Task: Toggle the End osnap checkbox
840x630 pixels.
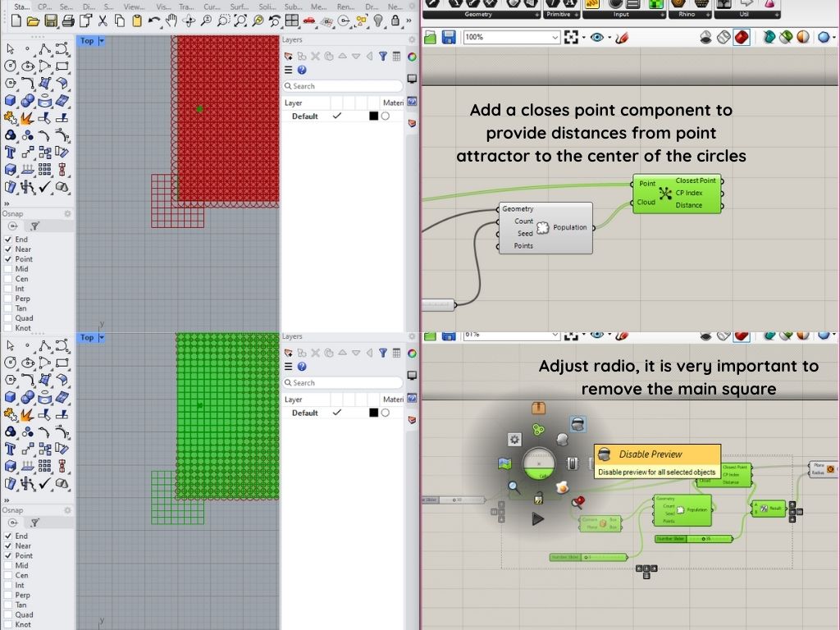Action: pyautogui.click(x=8, y=240)
